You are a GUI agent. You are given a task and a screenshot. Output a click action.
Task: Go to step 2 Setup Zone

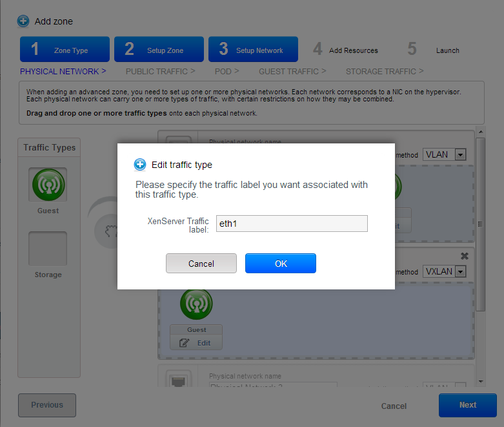(x=159, y=49)
